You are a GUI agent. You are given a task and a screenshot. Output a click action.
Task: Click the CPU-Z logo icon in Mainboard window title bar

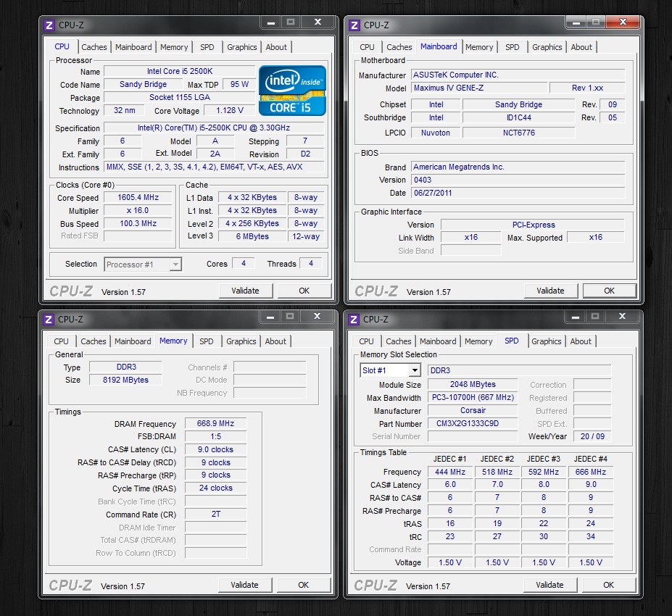click(x=354, y=25)
